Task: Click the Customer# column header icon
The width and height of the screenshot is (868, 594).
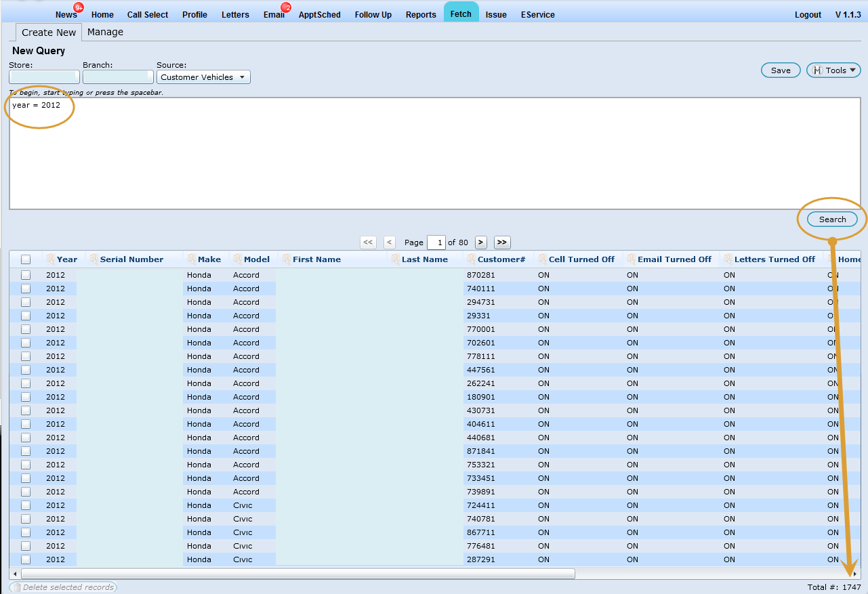Action: click(x=471, y=259)
